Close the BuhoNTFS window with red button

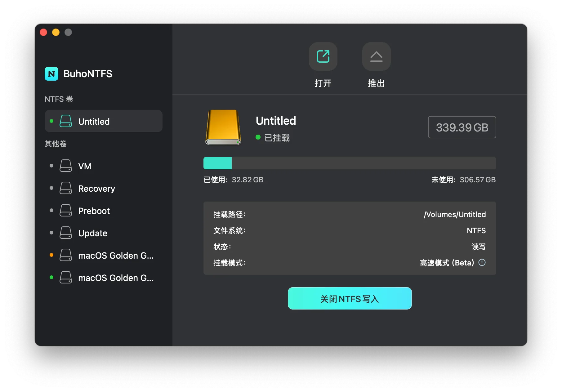(43, 32)
